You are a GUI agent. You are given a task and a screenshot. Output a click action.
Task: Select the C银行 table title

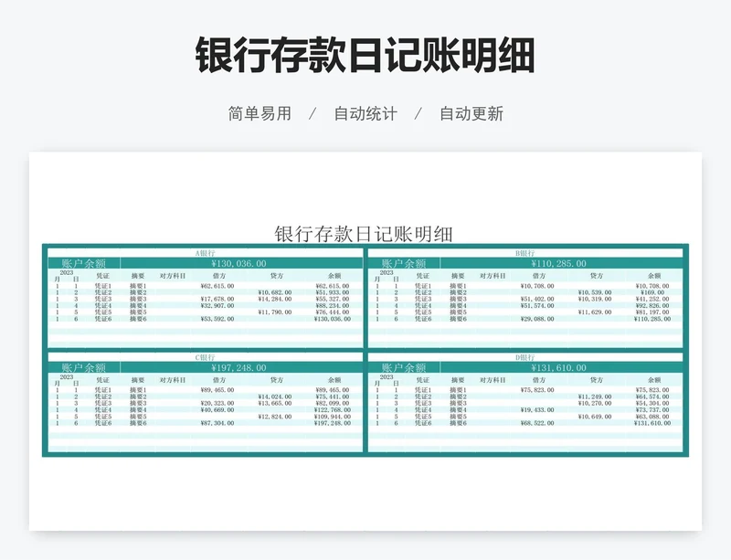tap(205, 357)
